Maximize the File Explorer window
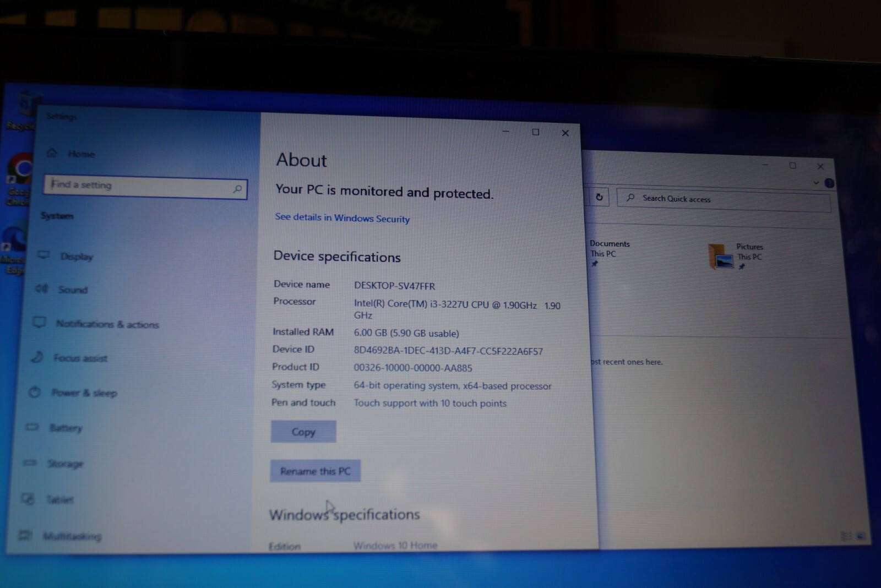 pos(792,165)
